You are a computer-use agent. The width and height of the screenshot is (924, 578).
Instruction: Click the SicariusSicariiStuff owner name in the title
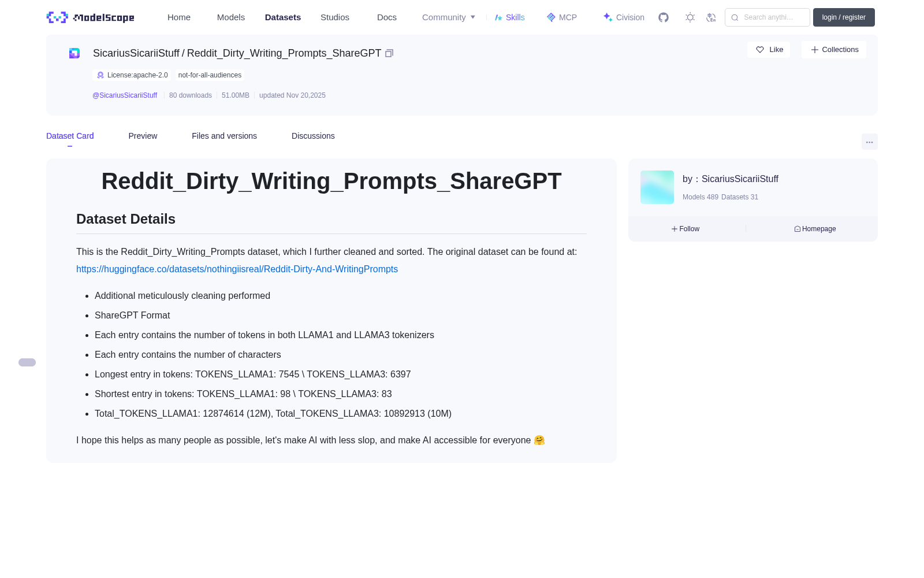click(x=136, y=53)
